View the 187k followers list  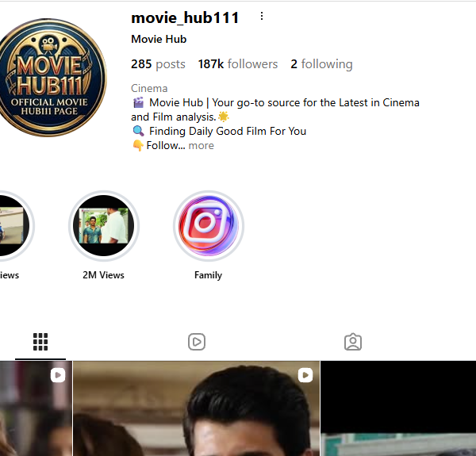pos(238,64)
